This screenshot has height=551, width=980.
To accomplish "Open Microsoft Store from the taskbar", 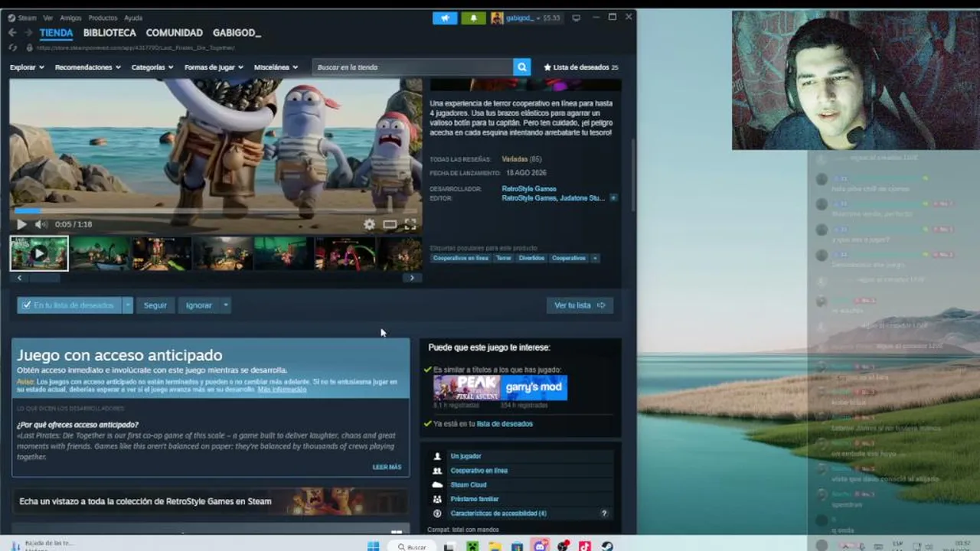I will [x=517, y=546].
